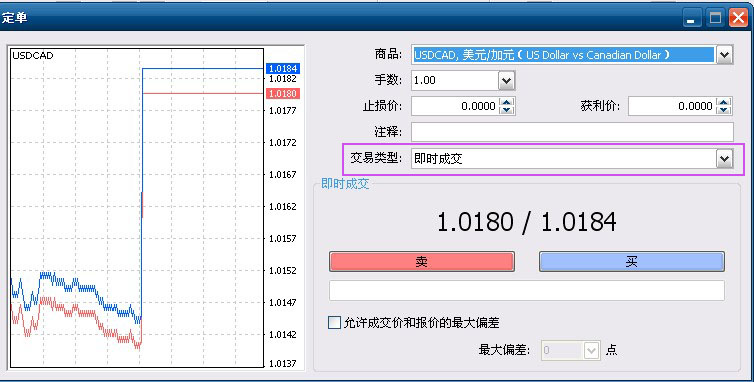This screenshot has height=382, width=754.
Task: Increase 止损价 with the up arrow
Action: tap(506, 102)
